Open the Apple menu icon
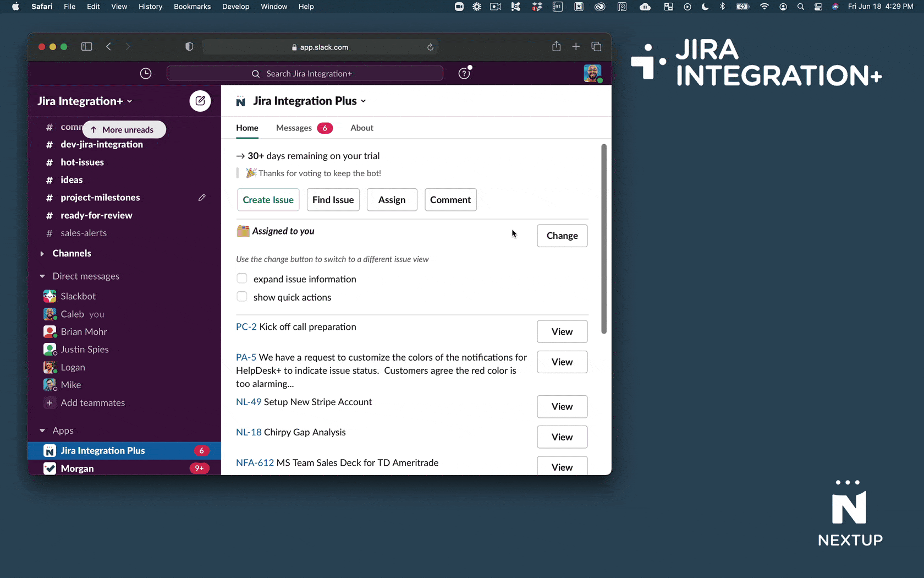 [x=15, y=7]
